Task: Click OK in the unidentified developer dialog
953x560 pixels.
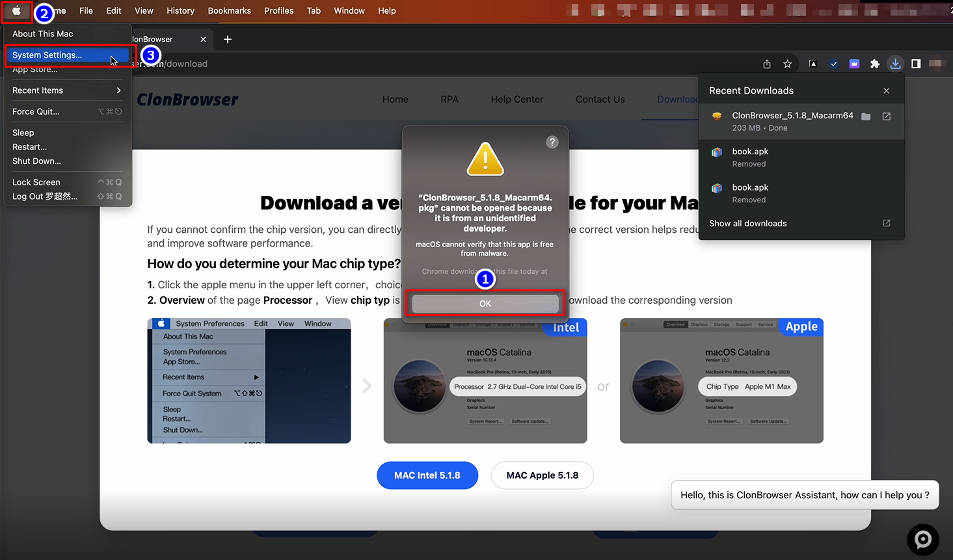Action: 485,304
